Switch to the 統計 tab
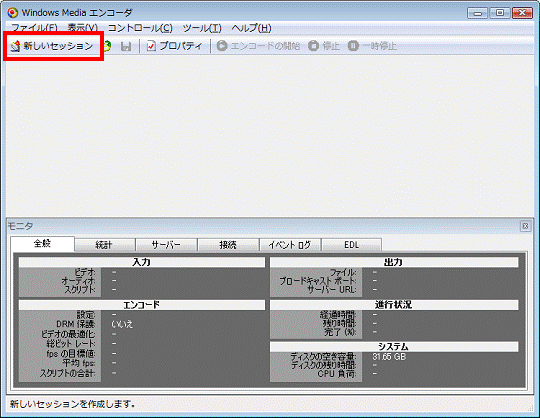Screen dimensions: 540x418 [x=104, y=245]
